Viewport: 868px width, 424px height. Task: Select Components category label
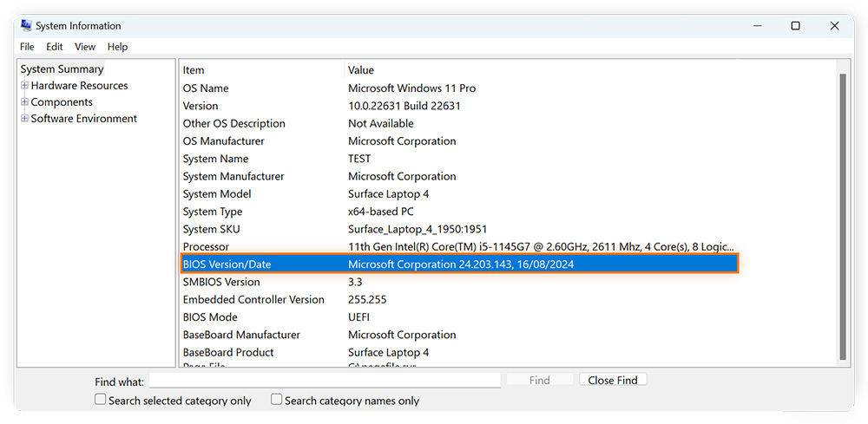(x=62, y=102)
